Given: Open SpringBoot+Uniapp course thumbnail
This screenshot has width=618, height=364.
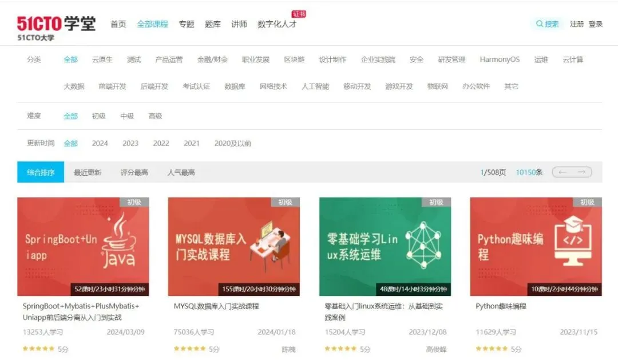Looking at the screenshot, I should click(x=83, y=247).
